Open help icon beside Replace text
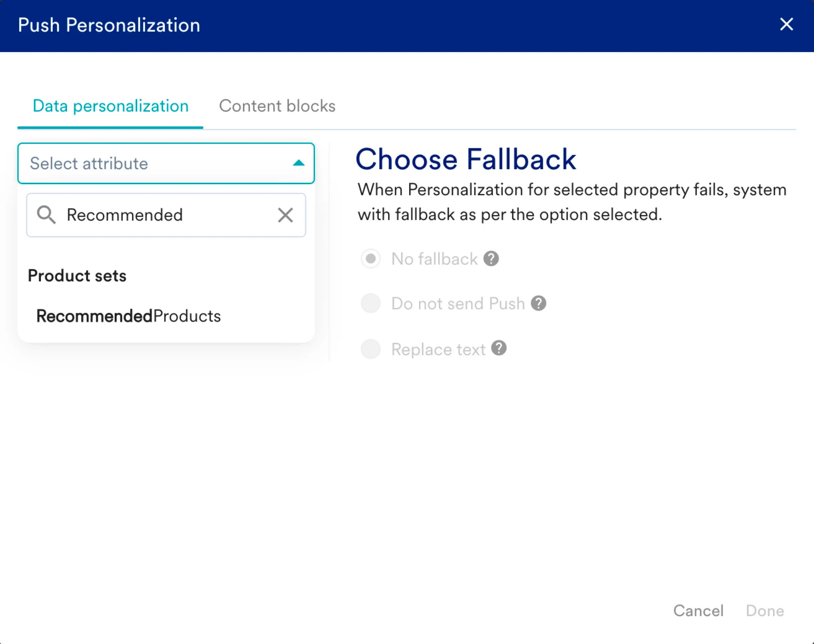The width and height of the screenshot is (814, 644). click(x=498, y=348)
